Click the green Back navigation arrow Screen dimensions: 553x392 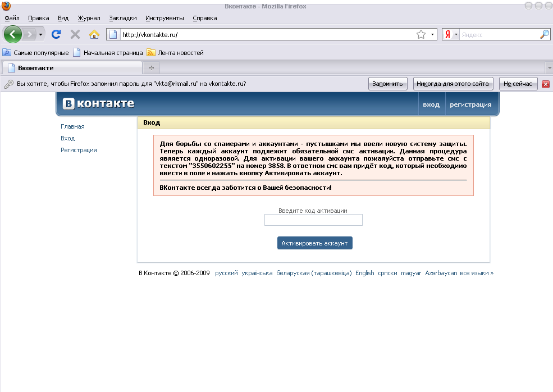point(13,35)
